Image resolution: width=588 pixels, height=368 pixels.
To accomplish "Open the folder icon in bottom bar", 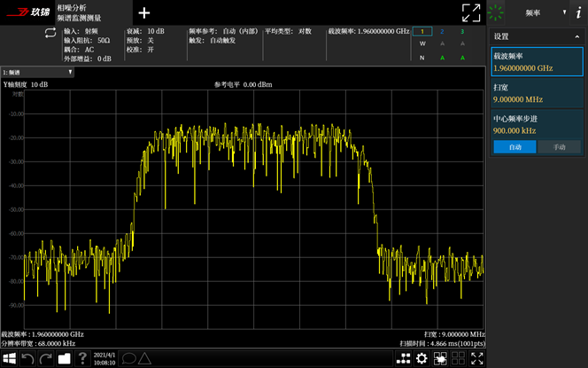I will coord(64,358).
